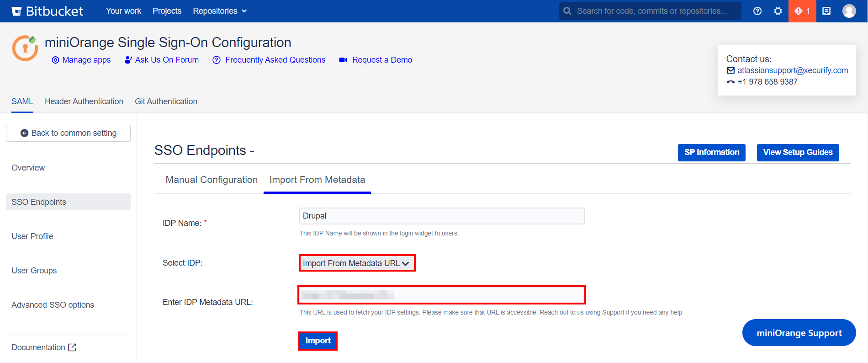Click the orange alert notification badge
This screenshot has height=363, width=868.
click(x=802, y=11)
